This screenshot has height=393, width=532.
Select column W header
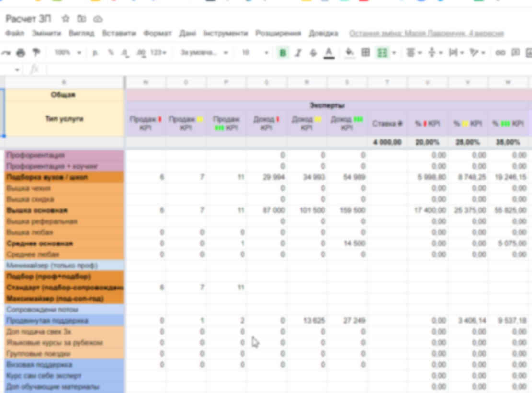tap(508, 82)
